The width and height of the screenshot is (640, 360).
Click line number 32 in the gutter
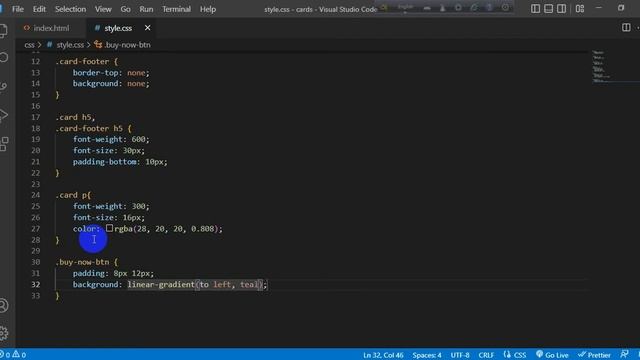tap(36, 284)
